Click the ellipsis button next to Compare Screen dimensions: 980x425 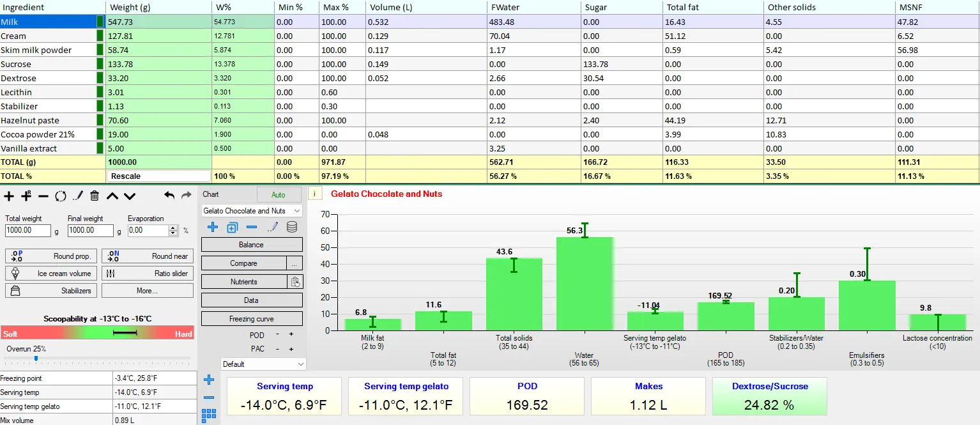[x=295, y=263]
